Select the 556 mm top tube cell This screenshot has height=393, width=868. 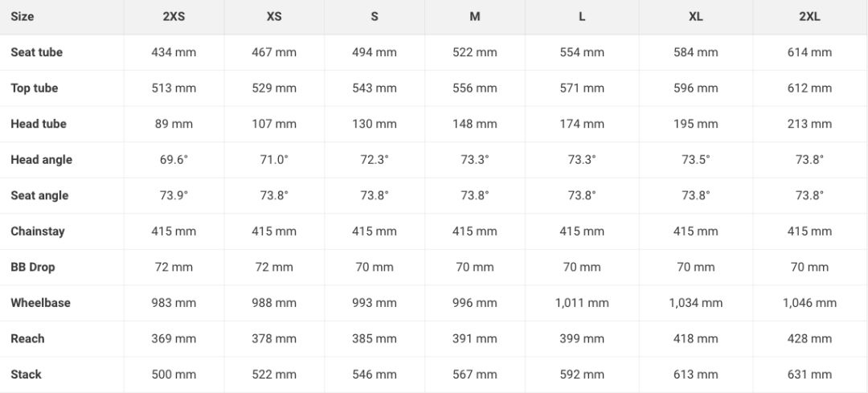[475, 88]
